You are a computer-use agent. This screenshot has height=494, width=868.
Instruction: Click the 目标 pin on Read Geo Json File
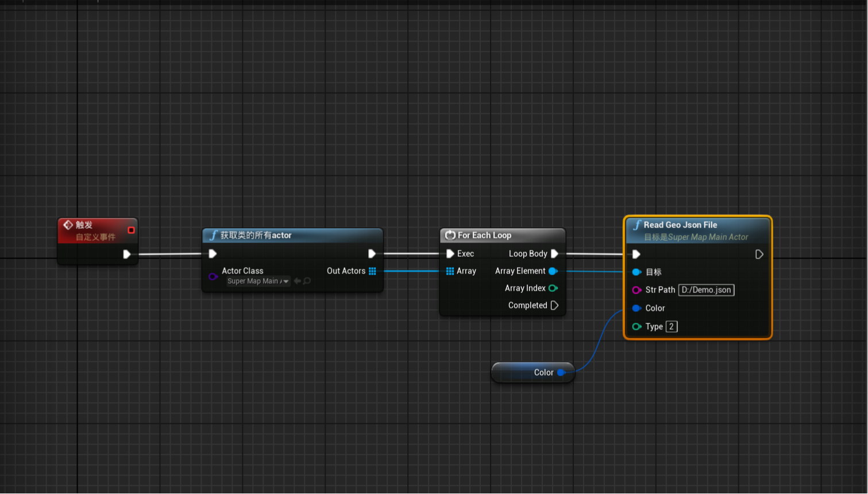635,272
